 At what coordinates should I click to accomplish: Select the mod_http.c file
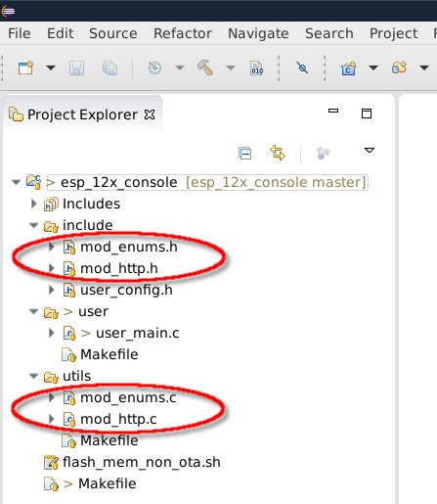coord(118,419)
